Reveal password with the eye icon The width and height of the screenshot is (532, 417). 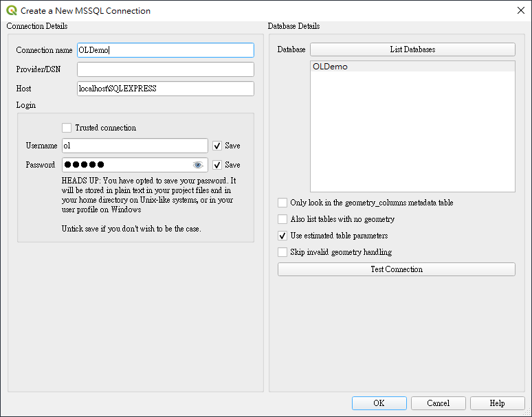click(x=198, y=165)
